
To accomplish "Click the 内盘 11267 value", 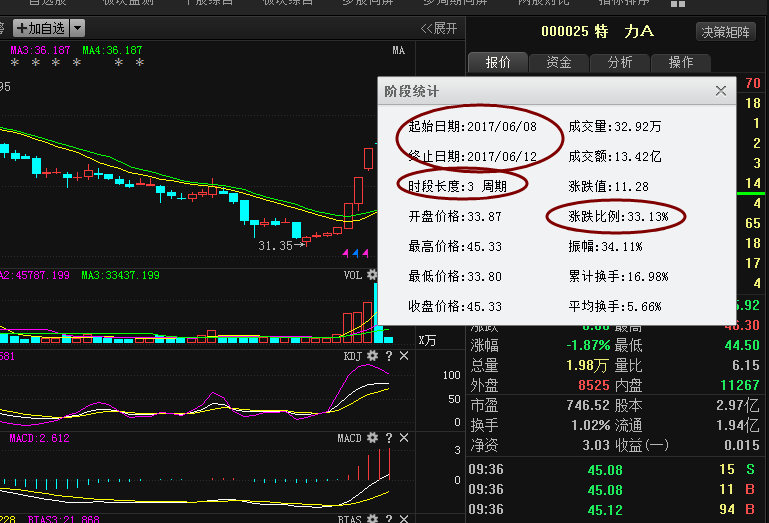I will pos(740,385).
